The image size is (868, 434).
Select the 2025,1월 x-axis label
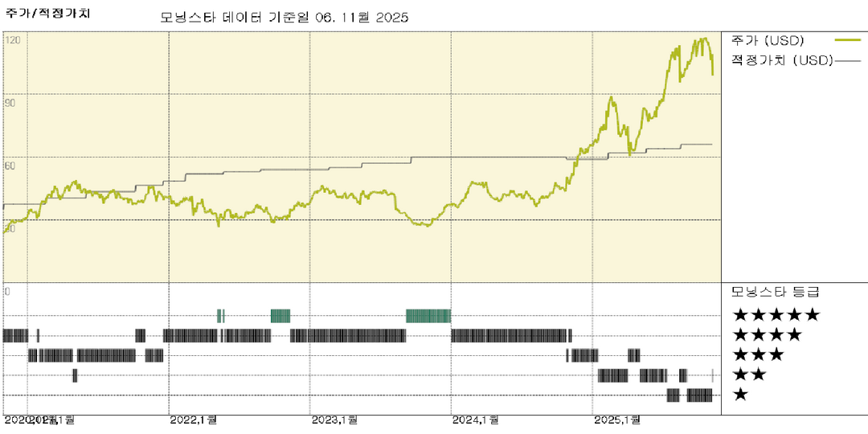[617, 420]
